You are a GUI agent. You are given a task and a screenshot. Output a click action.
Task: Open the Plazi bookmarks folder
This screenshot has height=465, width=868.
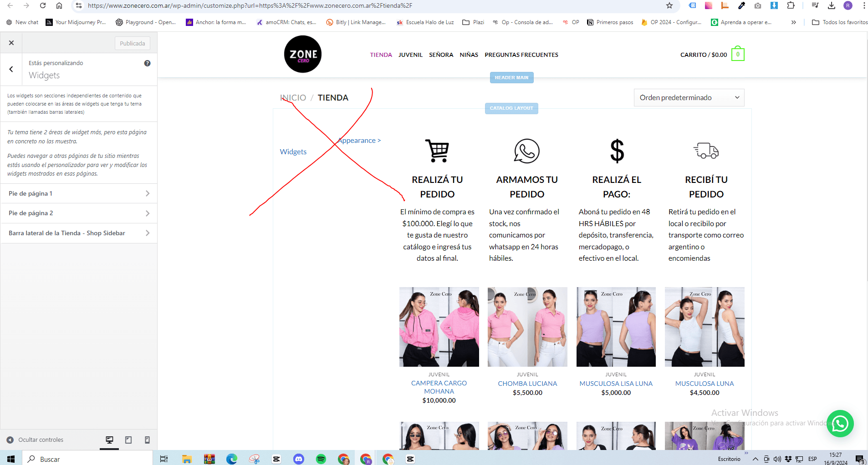[473, 22]
